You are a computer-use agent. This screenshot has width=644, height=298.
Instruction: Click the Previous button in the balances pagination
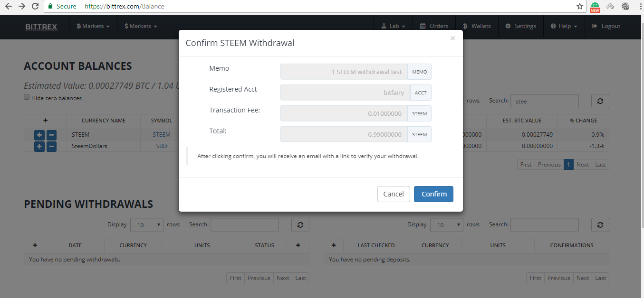(x=549, y=165)
